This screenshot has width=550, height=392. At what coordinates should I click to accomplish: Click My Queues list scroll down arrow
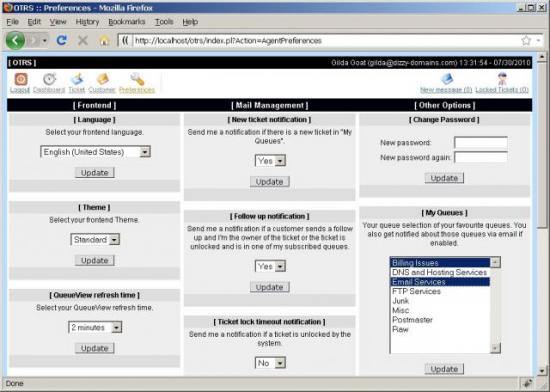pyautogui.click(x=495, y=348)
